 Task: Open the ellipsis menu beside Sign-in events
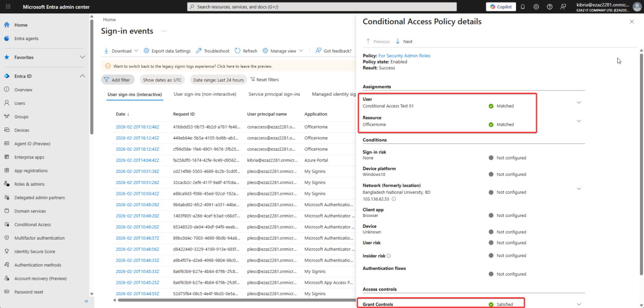[164, 31]
